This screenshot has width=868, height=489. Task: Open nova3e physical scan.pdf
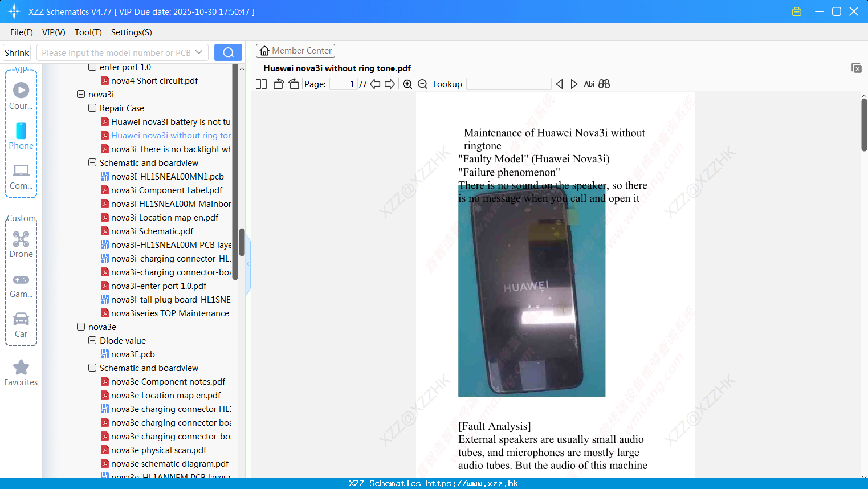pyautogui.click(x=154, y=450)
